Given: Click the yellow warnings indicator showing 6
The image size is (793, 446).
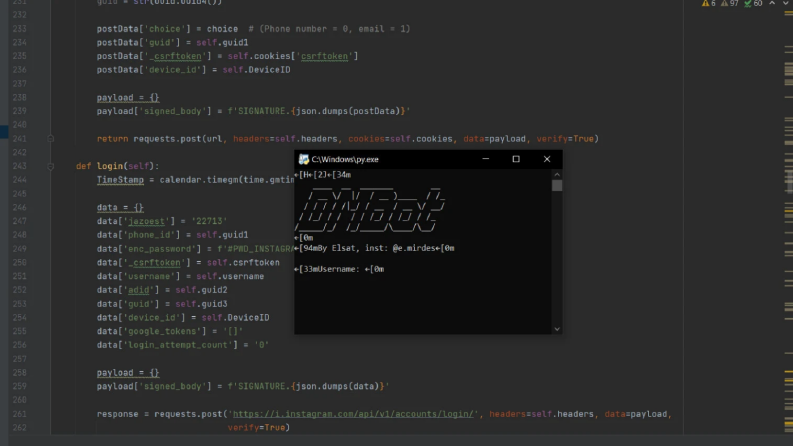Looking at the screenshot, I should click(x=708, y=3).
